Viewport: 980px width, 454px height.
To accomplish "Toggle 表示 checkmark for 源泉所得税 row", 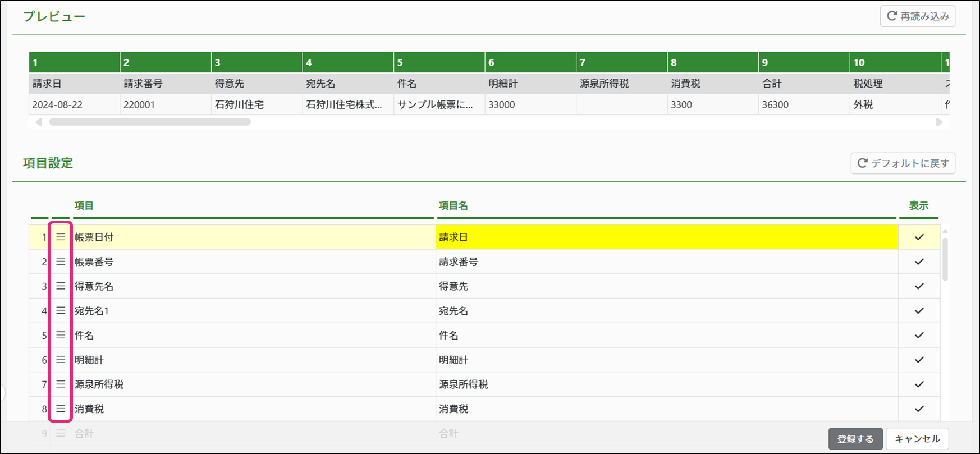I will (919, 384).
